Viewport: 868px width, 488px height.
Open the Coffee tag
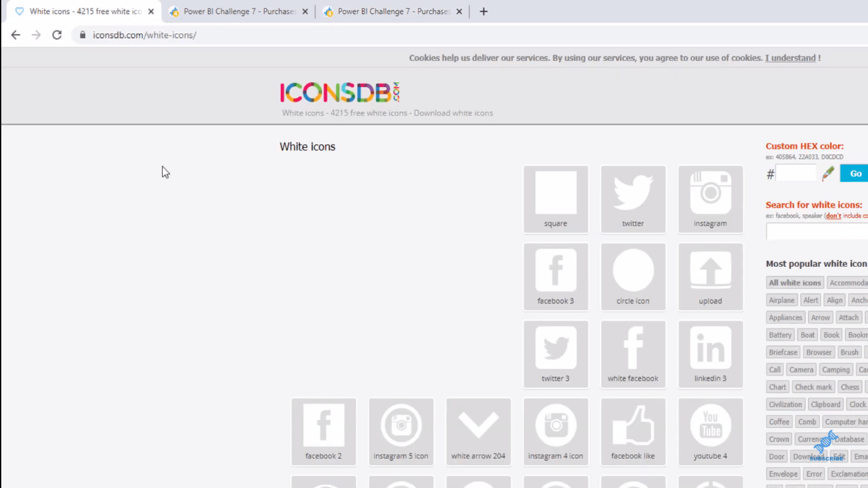779,422
